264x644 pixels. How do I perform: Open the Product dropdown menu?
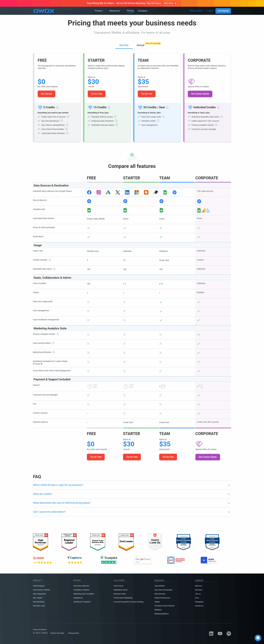point(100,11)
